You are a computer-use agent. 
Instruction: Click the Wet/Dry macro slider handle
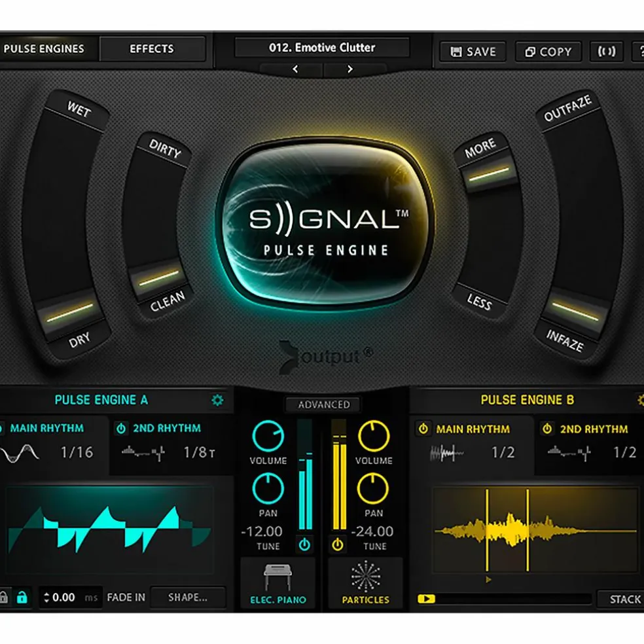coord(69,313)
